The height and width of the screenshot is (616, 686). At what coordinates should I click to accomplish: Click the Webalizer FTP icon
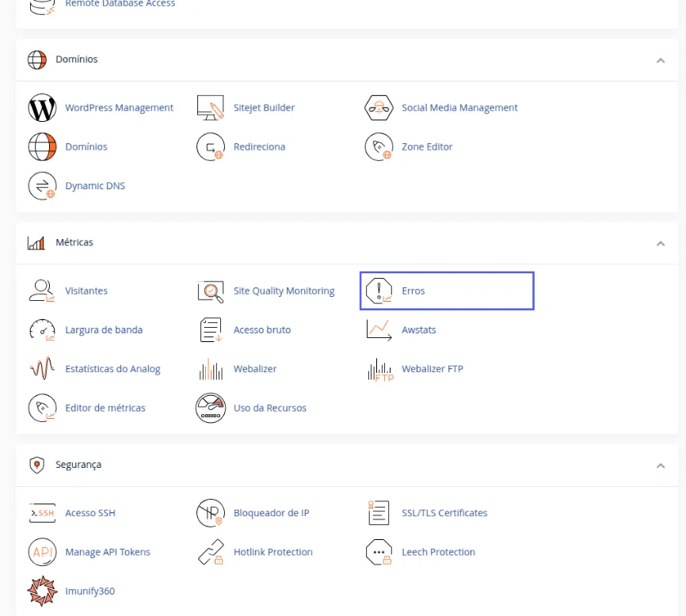(380, 370)
